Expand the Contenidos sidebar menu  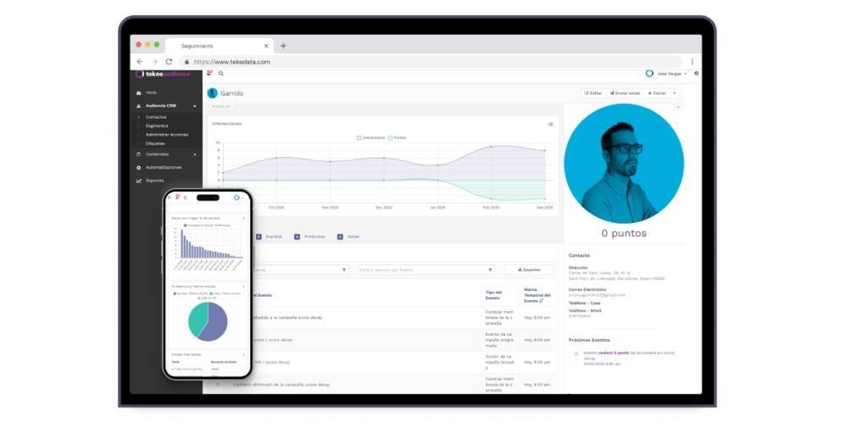coord(195,154)
